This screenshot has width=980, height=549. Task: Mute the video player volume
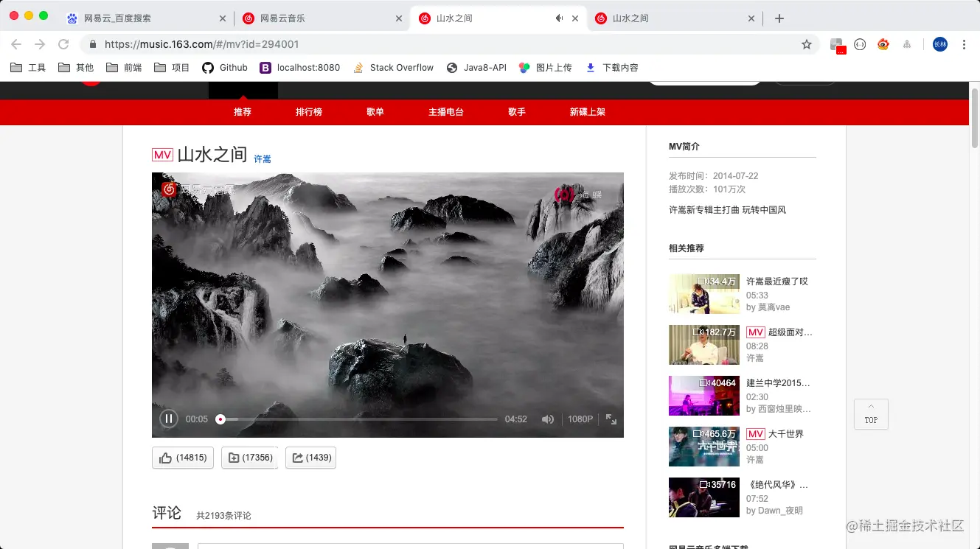point(548,419)
